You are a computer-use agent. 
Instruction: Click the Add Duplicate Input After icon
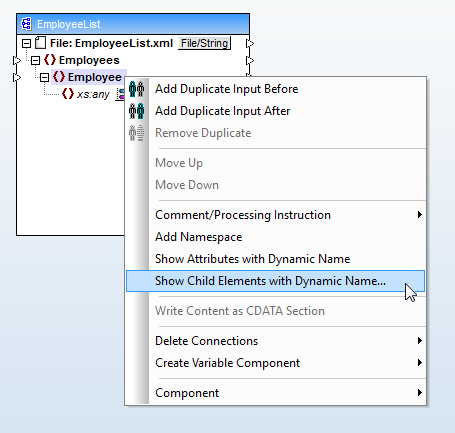pyautogui.click(x=137, y=111)
